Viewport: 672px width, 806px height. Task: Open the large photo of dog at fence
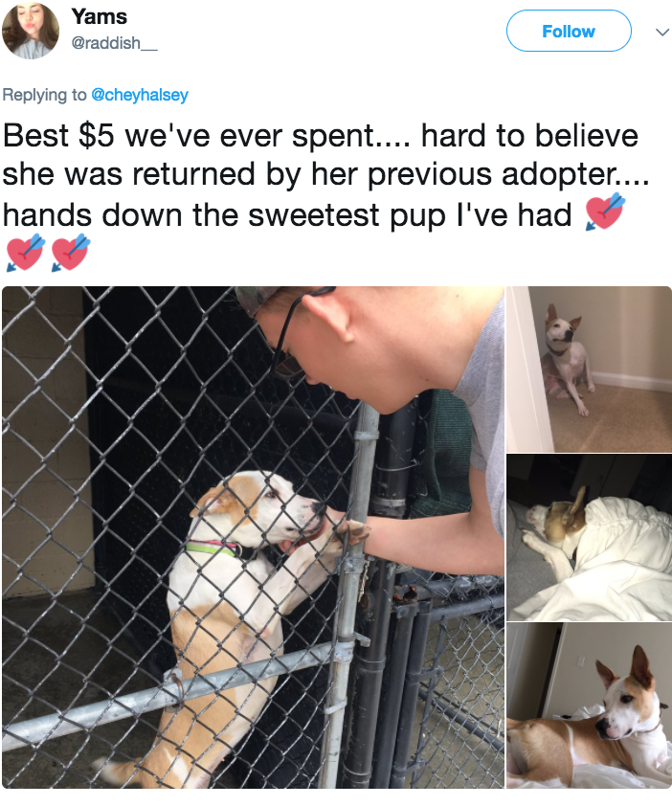coord(253,537)
